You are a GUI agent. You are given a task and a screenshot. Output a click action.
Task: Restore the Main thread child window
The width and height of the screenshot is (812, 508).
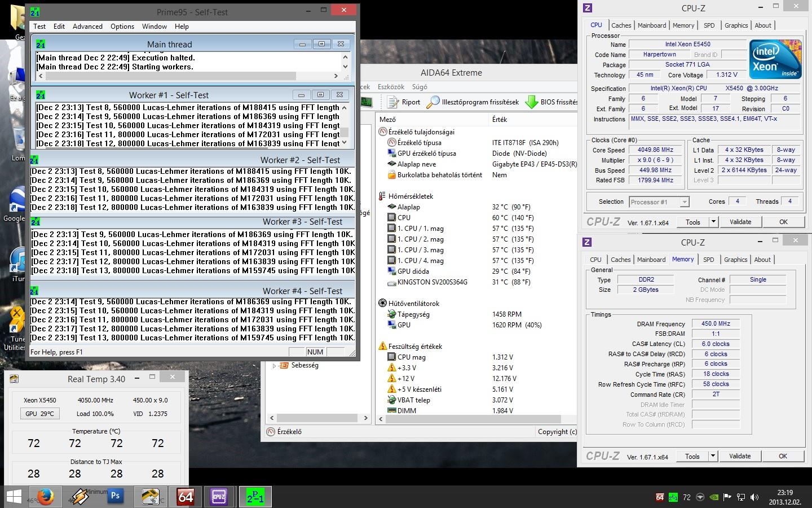321,44
